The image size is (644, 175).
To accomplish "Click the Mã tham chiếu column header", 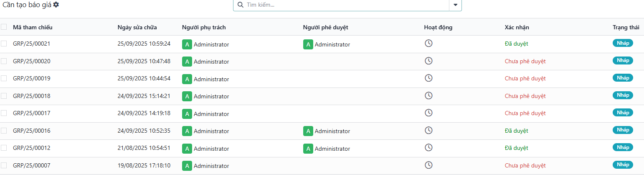I will 33,28.
